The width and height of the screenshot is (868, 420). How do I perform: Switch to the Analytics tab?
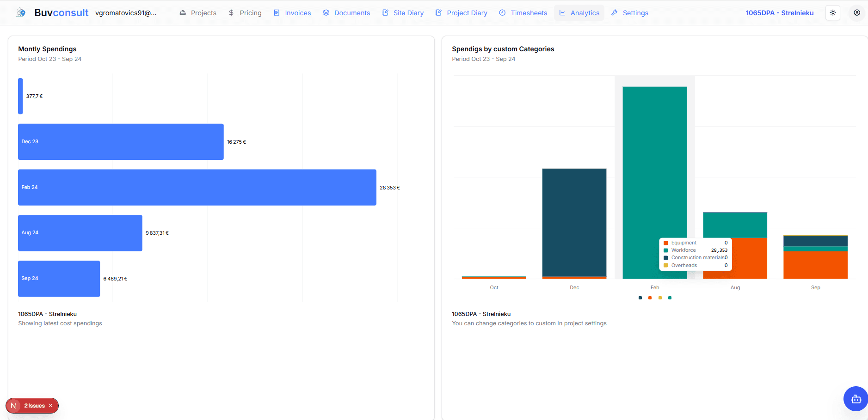click(x=579, y=12)
